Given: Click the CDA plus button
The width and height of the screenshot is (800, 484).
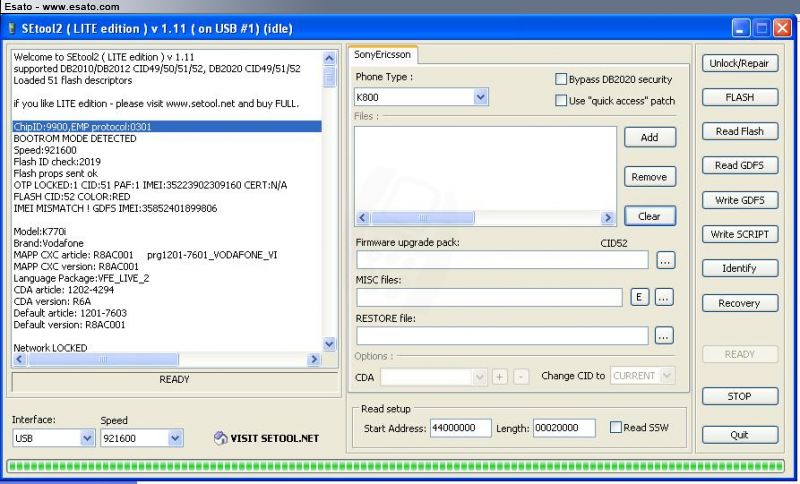Looking at the screenshot, I should pyautogui.click(x=499, y=376).
